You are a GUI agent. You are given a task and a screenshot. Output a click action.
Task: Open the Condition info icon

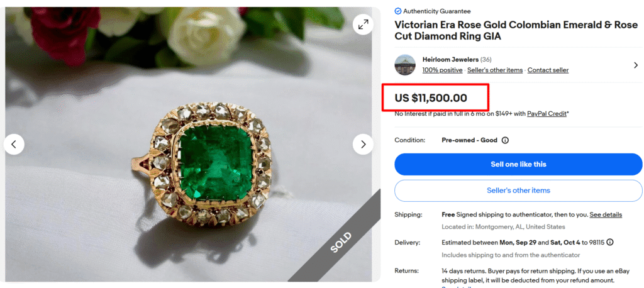tap(505, 140)
